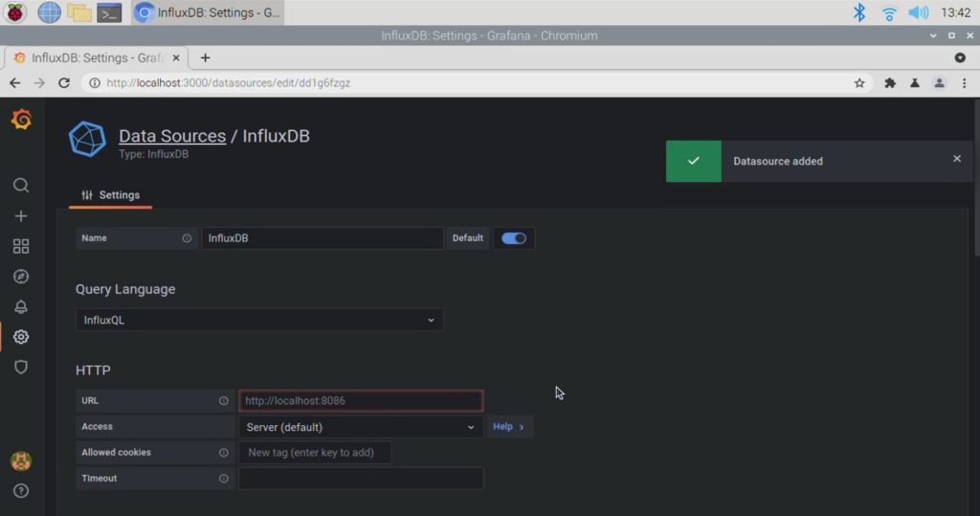The image size is (980, 516).
Task: Open the Raspberry Pi applications menu
Action: click(16, 12)
